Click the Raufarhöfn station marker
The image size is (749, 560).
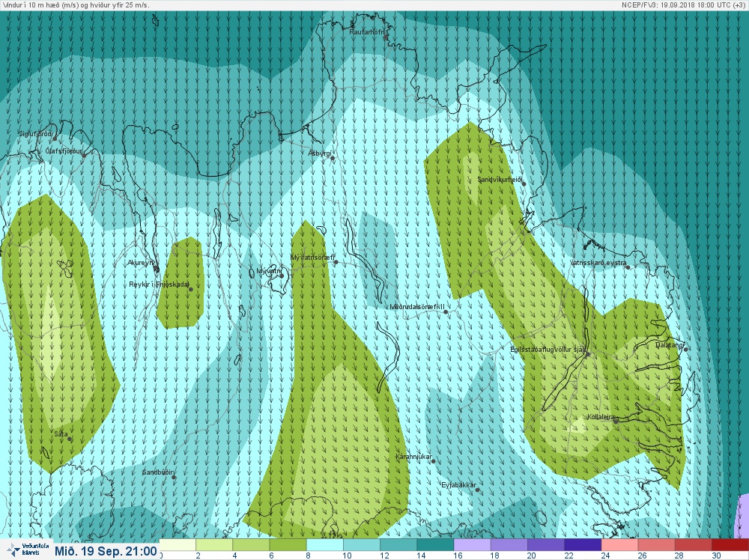(386, 37)
